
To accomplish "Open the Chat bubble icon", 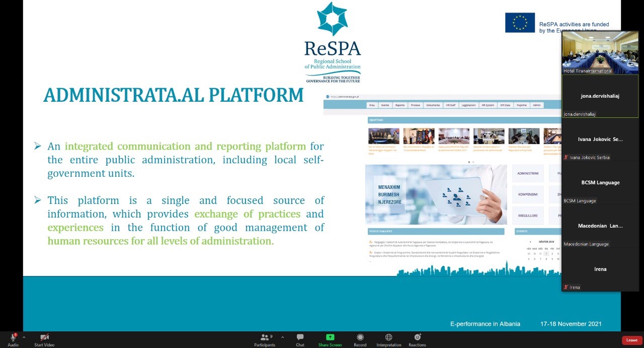I will coord(300,337).
